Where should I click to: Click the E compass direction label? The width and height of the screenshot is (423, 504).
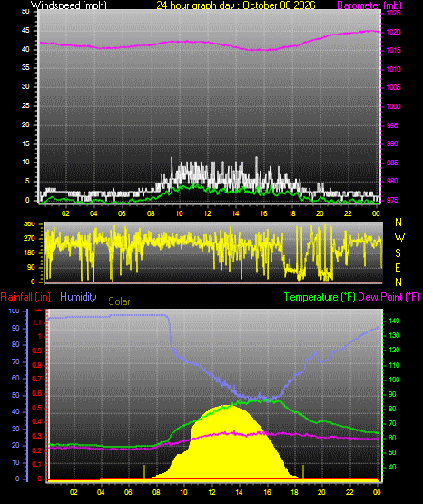(x=398, y=267)
